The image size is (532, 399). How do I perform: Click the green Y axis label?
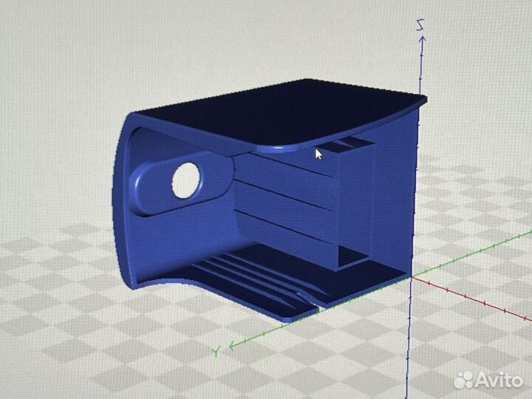pos(216,352)
